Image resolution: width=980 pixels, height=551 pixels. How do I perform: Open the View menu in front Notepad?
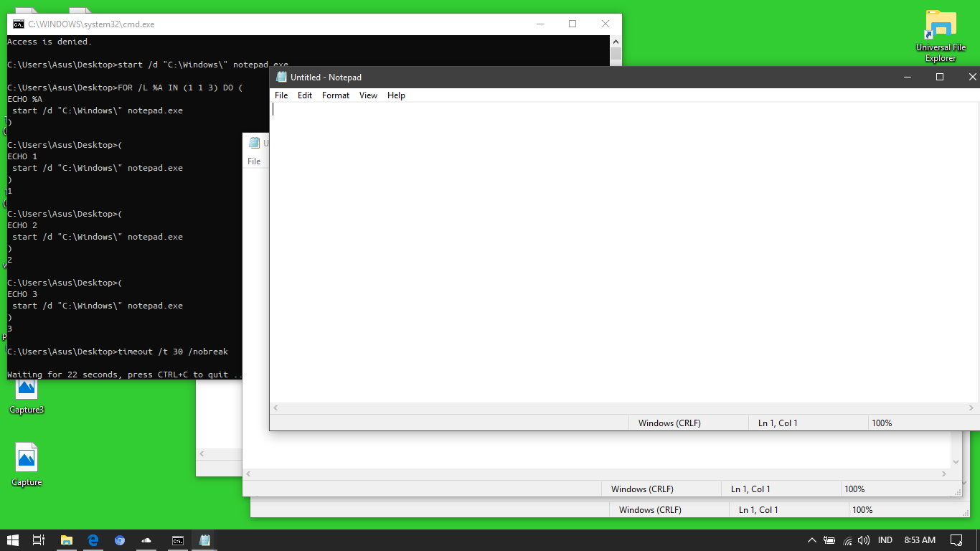pyautogui.click(x=368, y=95)
